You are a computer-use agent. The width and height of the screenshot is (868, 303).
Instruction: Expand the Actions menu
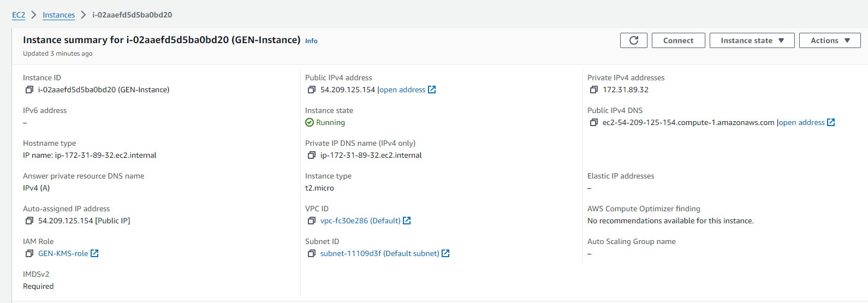click(x=830, y=40)
